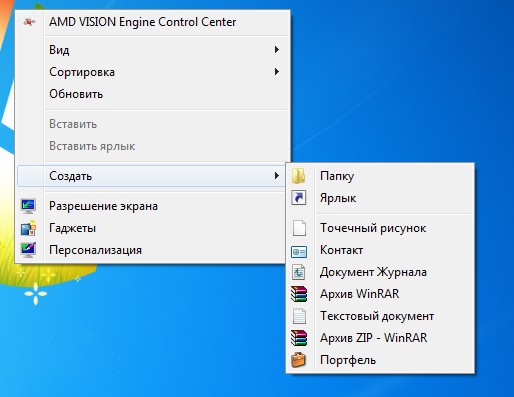Select the Сортировка menu entry

tap(153, 72)
